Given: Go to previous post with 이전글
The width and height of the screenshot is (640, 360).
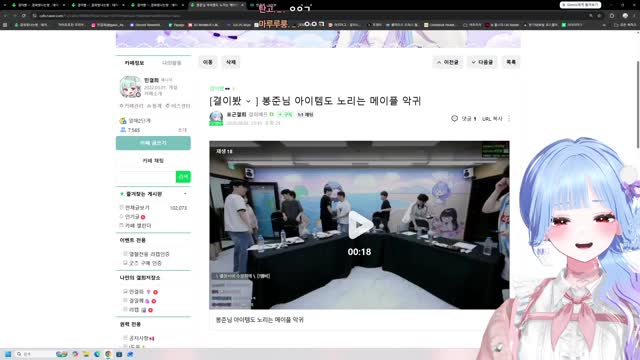Looking at the screenshot, I should click(x=448, y=62).
